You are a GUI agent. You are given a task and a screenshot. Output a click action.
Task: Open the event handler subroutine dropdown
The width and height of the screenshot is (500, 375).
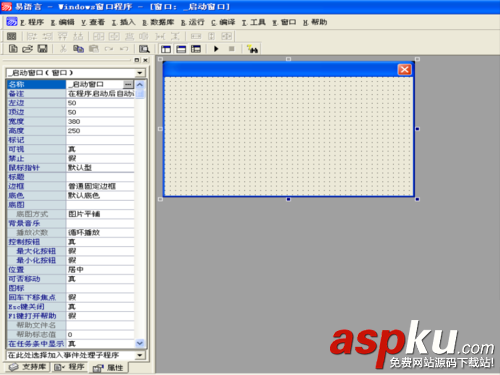[x=140, y=355]
